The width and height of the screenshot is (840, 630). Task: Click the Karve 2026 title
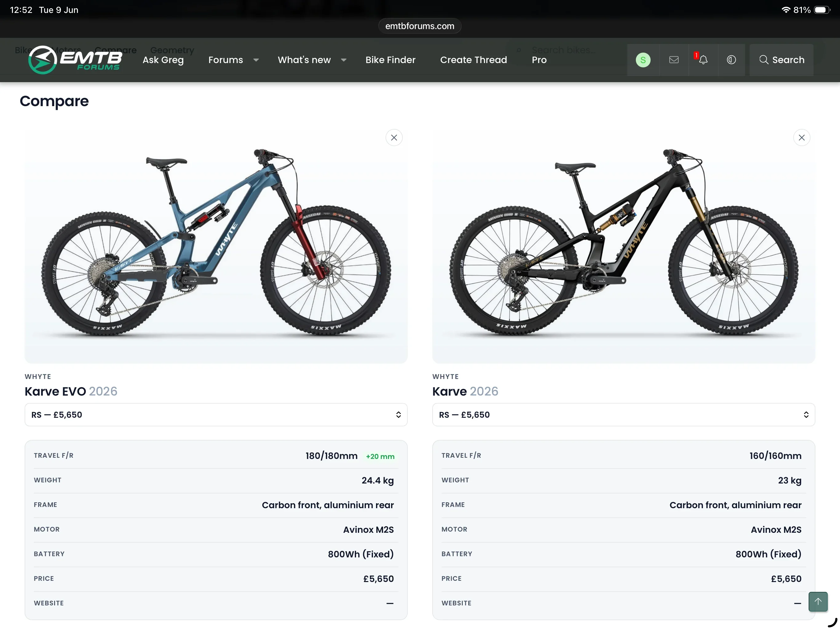(465, 391)
